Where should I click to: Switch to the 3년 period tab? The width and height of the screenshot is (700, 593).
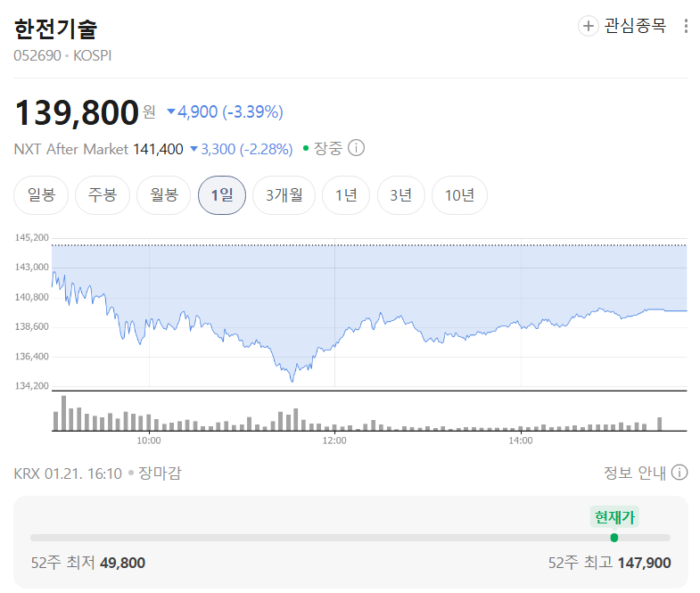(401, 195)
